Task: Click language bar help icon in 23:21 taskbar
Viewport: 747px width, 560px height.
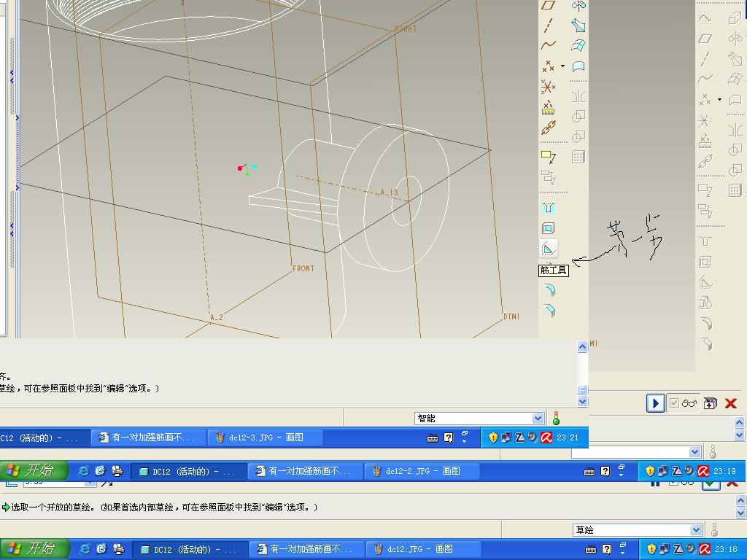Action: pyautogui.click(x=449, y=437)
